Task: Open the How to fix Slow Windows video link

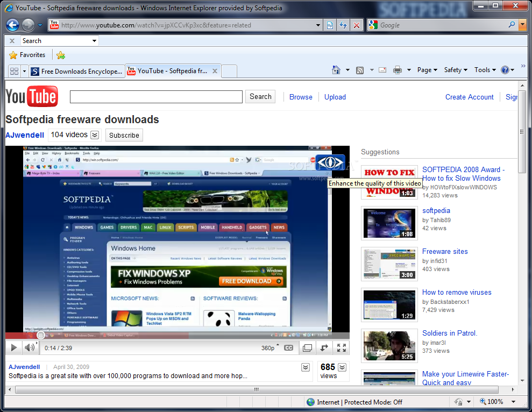Action: (463, 174)
